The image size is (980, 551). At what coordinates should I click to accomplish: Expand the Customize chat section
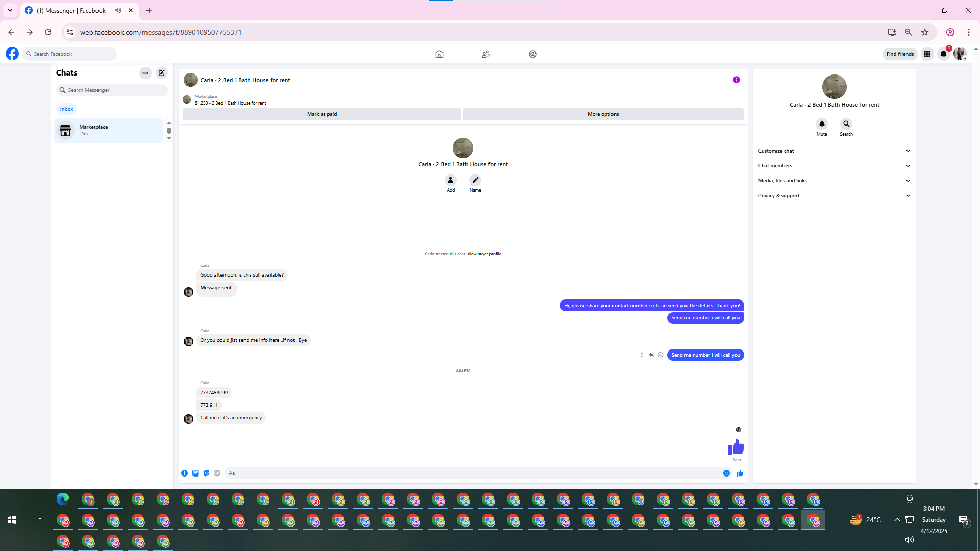(x=835, y=151)
